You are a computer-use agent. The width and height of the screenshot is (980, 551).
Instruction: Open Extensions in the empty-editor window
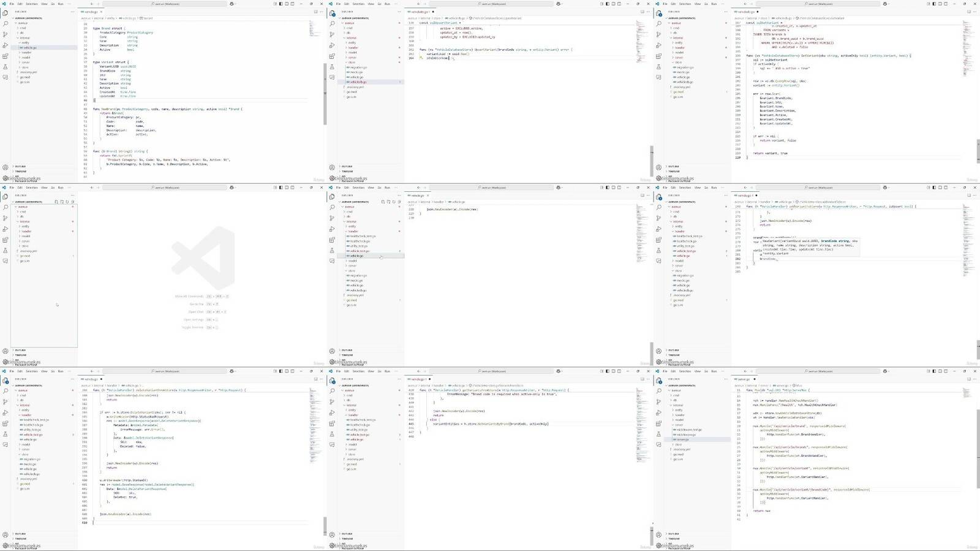[6, 240]
